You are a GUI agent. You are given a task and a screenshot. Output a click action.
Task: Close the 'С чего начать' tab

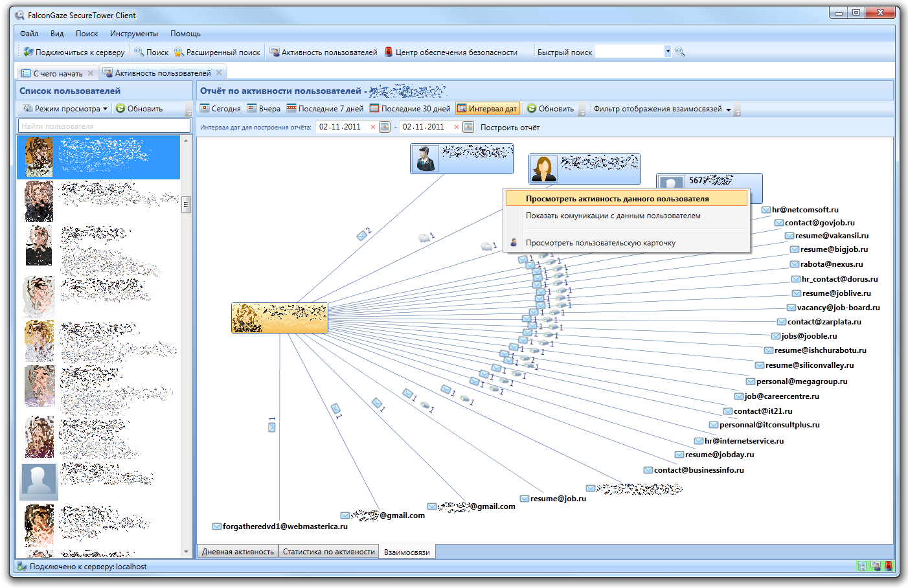91,73
